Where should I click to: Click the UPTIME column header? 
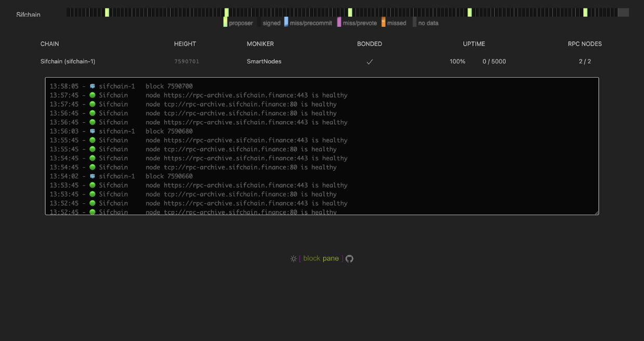(474, 44)
